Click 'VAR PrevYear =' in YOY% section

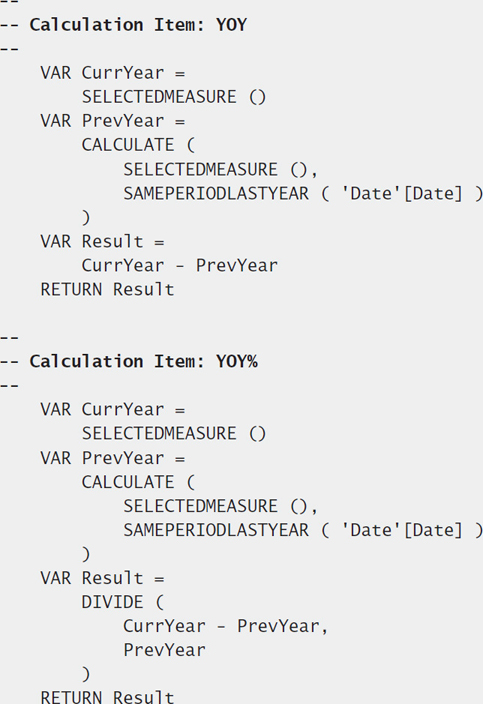click(113, 458)
